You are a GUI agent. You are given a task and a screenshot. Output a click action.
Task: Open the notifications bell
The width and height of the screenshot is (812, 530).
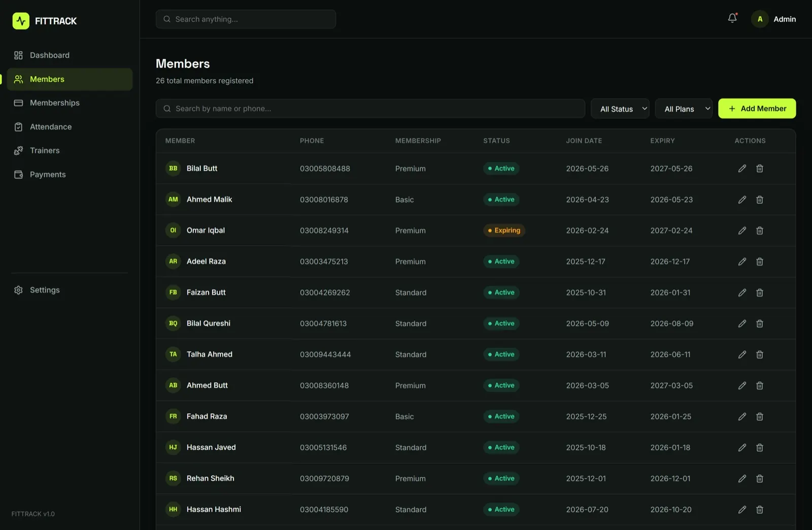tap(732, 18)
